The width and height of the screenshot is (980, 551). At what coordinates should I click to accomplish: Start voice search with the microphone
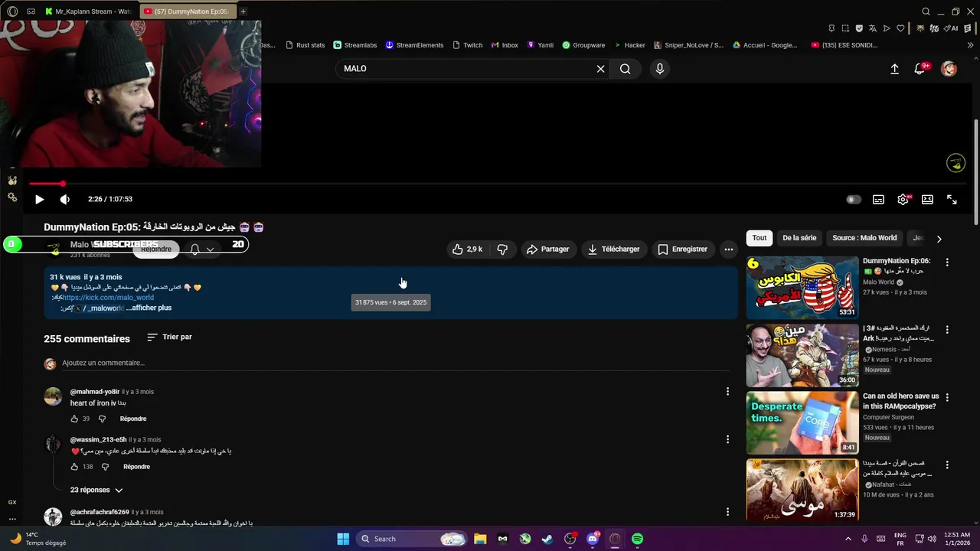pos(660,69)
